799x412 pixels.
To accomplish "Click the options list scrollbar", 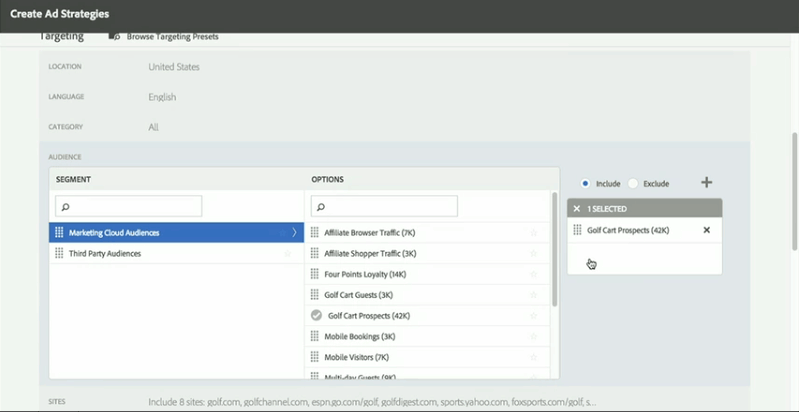I will point(554,249).
